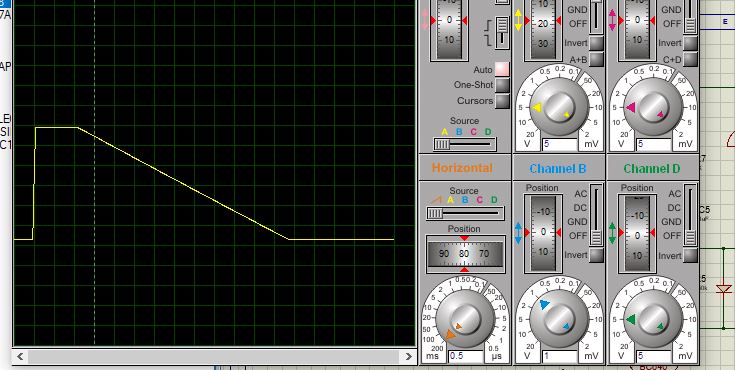
Task: Click the Horizontal Position dial
Action: pos(465,254)
